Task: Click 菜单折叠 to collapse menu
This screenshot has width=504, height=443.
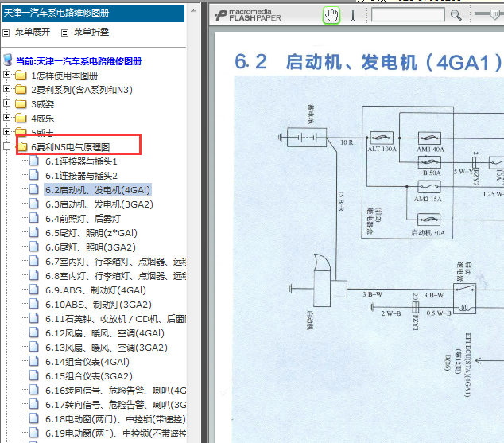Action: tap(91, 32)
